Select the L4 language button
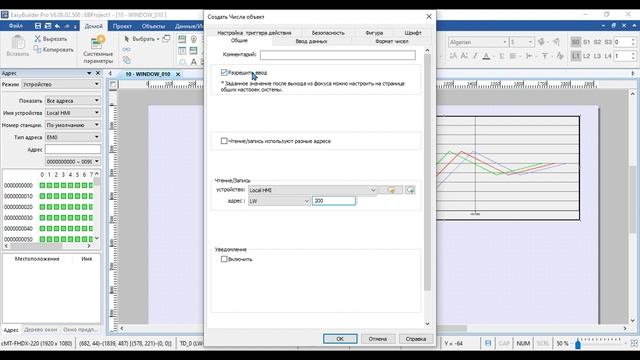Viewport: 640px width, 360px height. [x=608, y=56]
